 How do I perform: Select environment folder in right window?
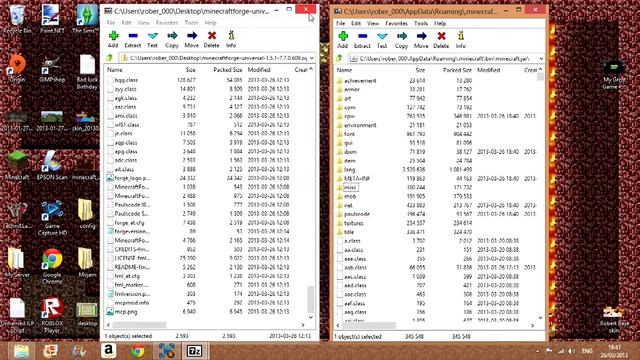356,125
